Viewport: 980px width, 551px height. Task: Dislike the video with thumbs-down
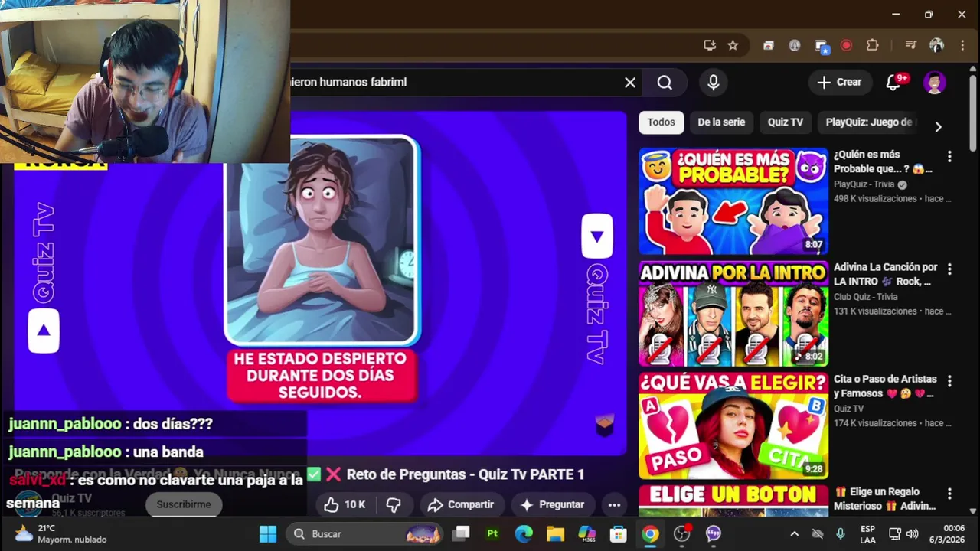(394, 505)
